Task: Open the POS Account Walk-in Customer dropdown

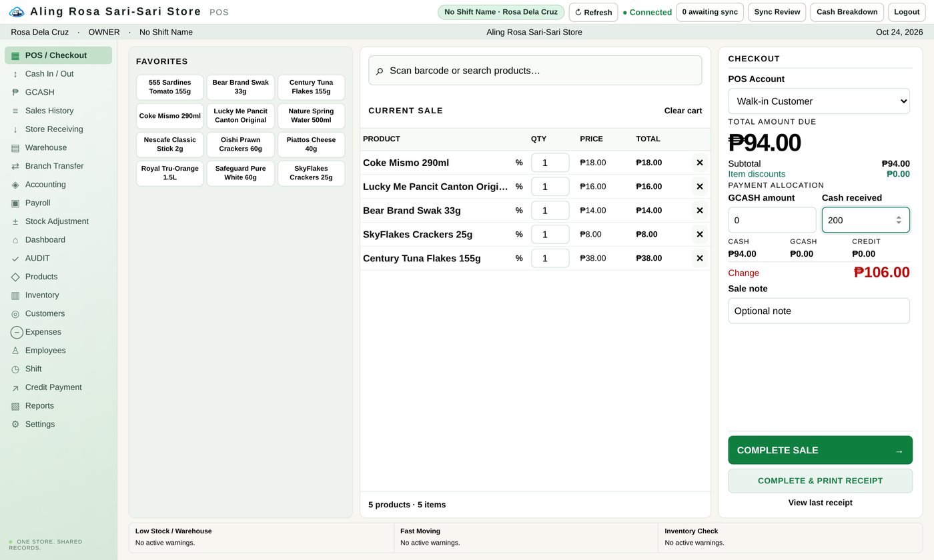Action: tap(819, 101)
